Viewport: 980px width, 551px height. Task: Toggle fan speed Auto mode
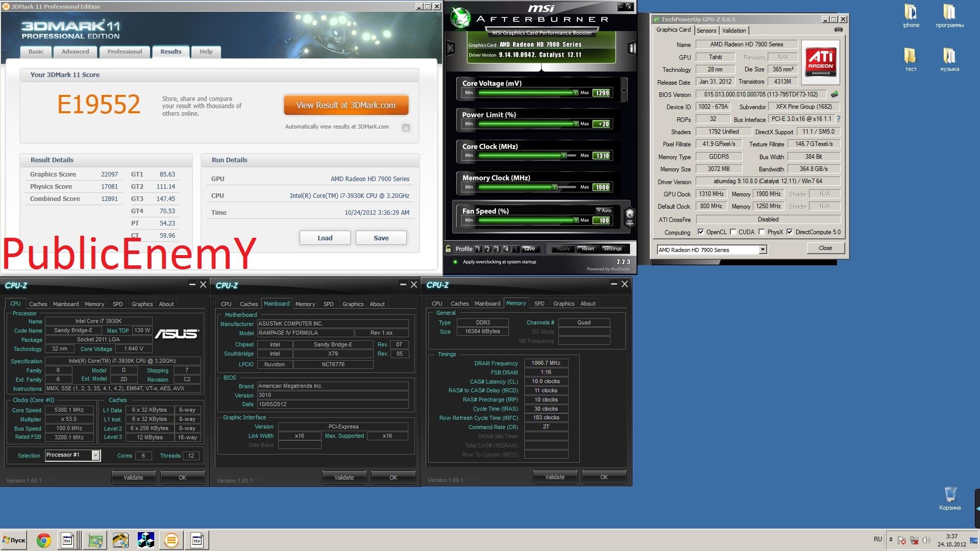pyautogui.click(x=604, y=210)
